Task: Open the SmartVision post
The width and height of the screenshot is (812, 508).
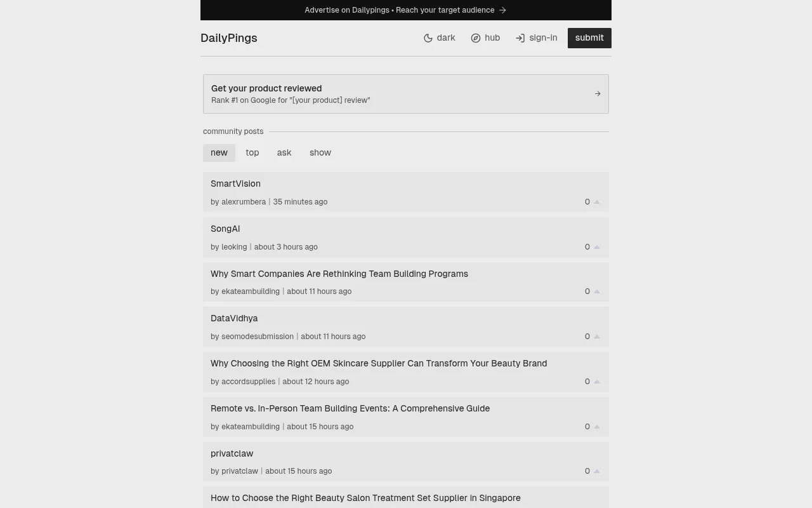Action: [235, 184]
